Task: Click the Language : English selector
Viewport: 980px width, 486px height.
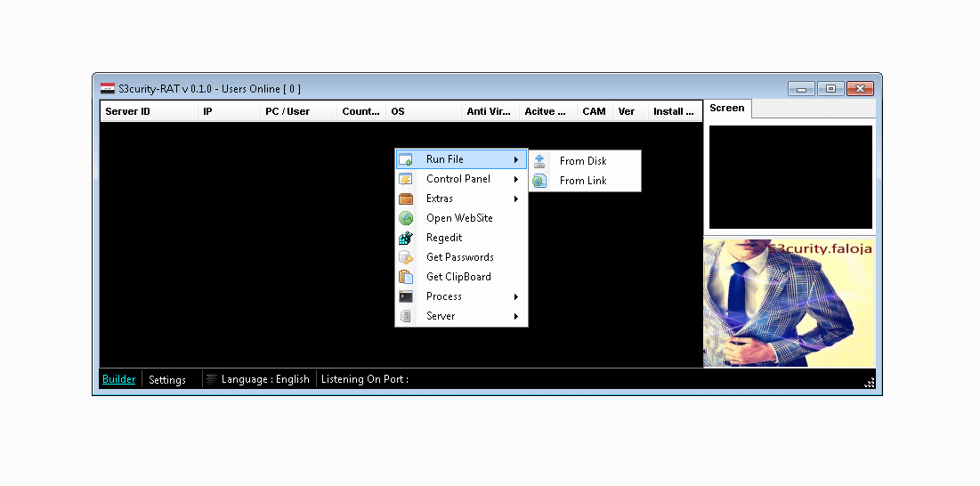Action: pos(264,379)
